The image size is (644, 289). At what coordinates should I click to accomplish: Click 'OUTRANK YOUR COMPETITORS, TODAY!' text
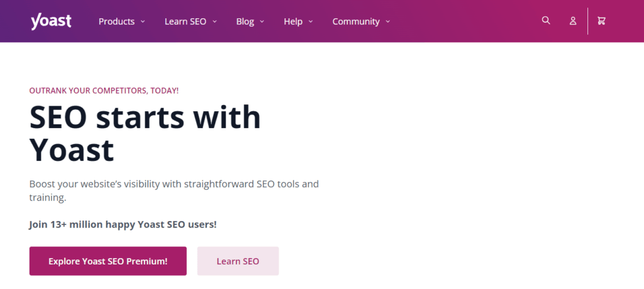click(x=104, y=90)
